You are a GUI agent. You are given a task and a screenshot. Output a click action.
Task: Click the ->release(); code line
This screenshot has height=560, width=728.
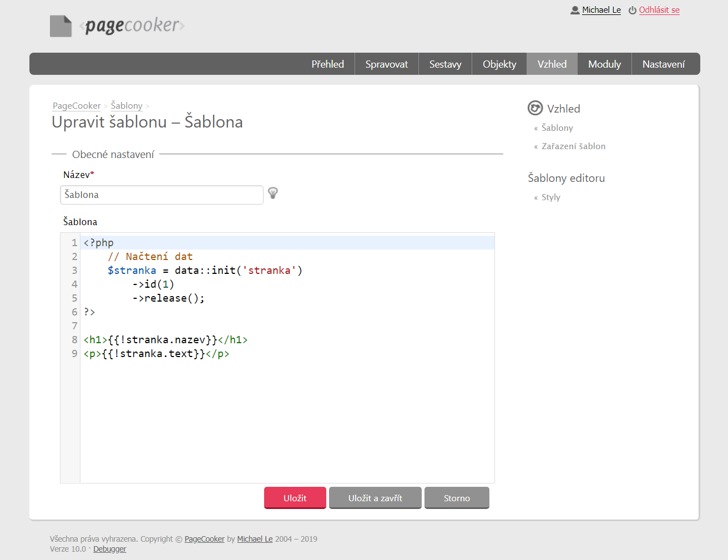point(168,298)
